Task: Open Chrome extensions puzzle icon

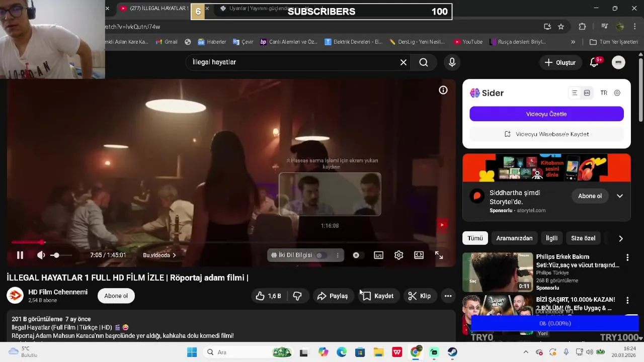Action: [x=583, y=27]
